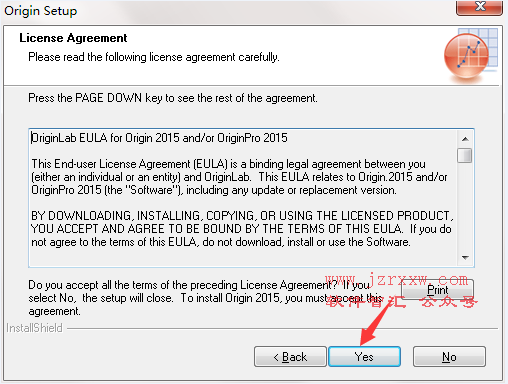
Task: Click the EULA scrollbar down arrow
Action: (x=465, y=257)
